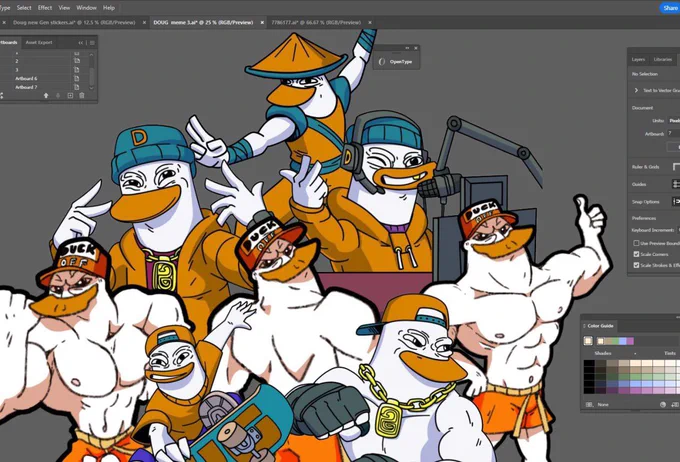Uncheck the Scale Corners checkbox
Screen dimensions: 680x462
click(x=636, y=254)
